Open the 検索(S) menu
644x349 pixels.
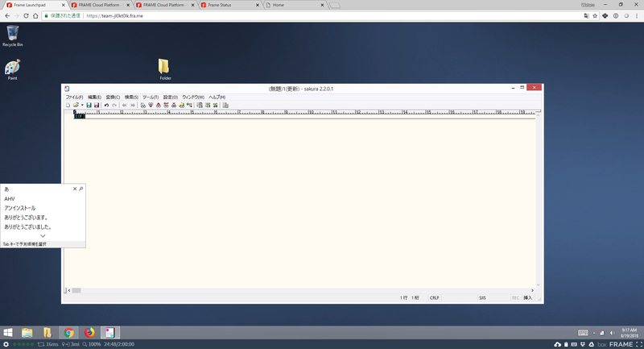pos(131,98)
